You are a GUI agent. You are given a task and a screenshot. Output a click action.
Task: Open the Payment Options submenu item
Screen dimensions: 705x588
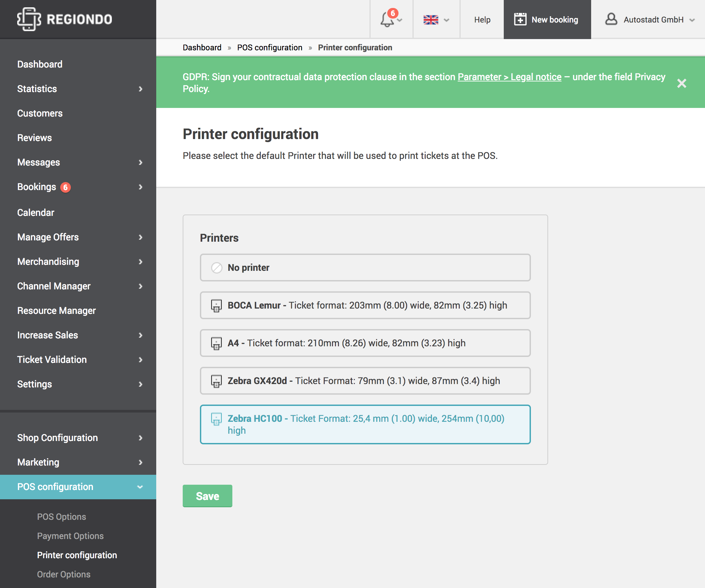[70, 536]
